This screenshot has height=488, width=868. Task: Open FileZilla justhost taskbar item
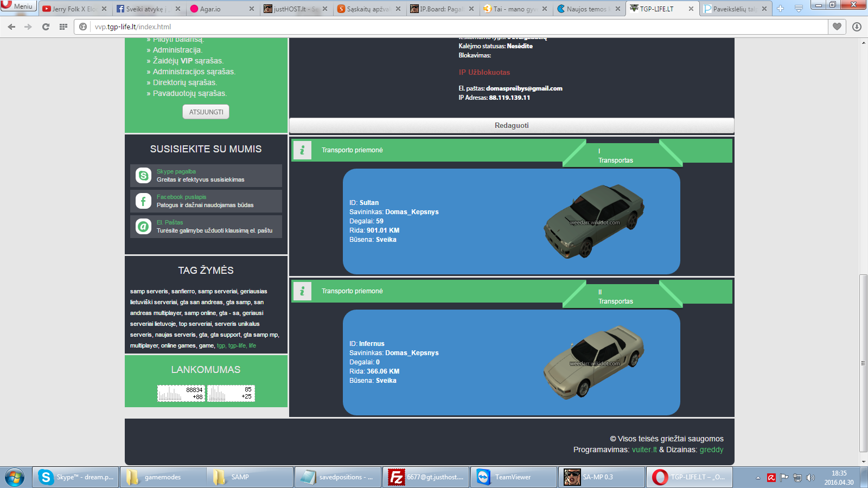click(426, 477)
